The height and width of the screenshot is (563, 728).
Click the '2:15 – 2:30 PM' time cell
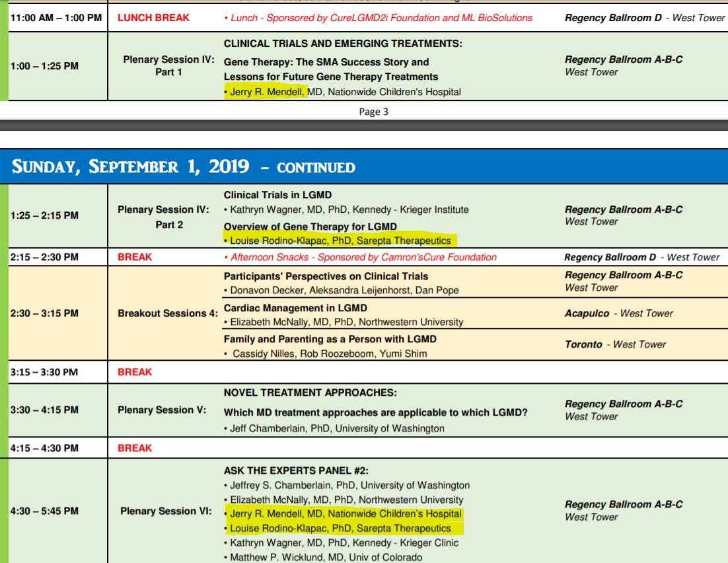(x=44, y=257)
